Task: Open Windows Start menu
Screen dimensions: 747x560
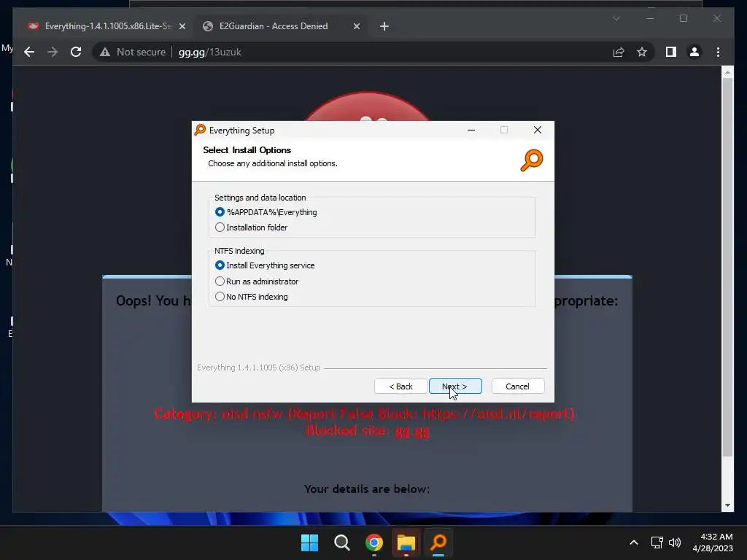Action: coord(309,542)
